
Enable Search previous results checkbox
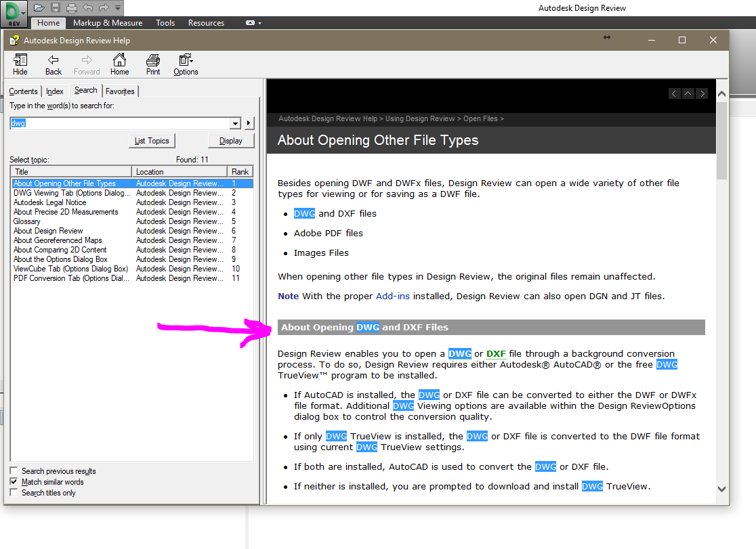(x=14, y=471)
